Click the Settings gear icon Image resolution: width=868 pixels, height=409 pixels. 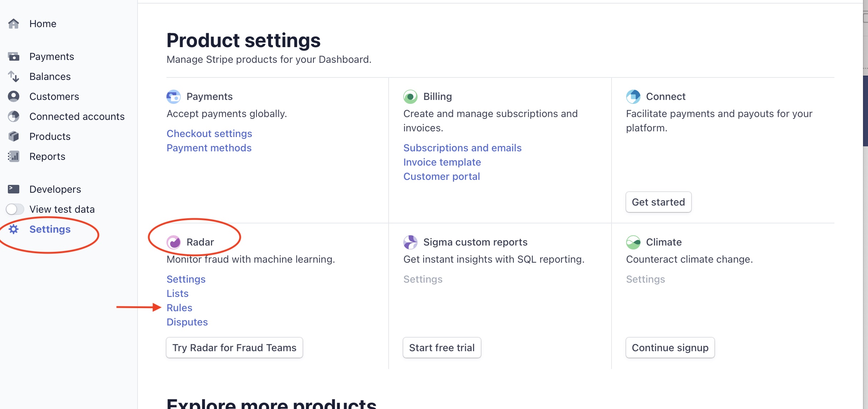point(14,229)
